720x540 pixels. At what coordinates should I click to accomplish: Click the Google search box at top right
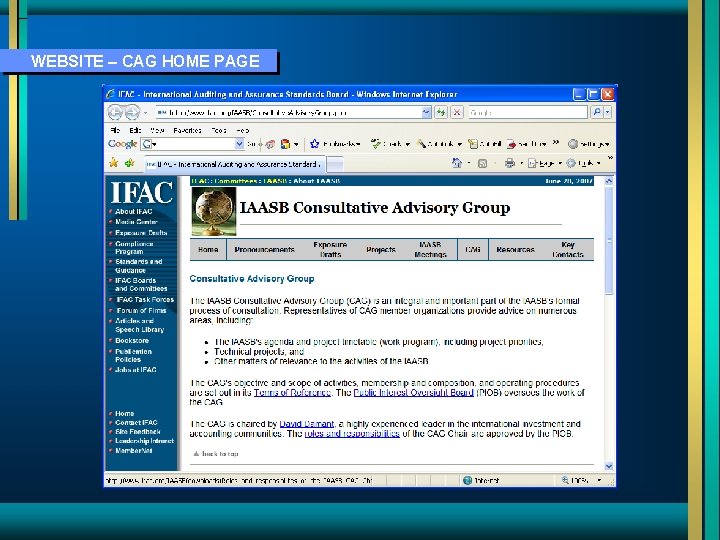click(x=528, y=112)
